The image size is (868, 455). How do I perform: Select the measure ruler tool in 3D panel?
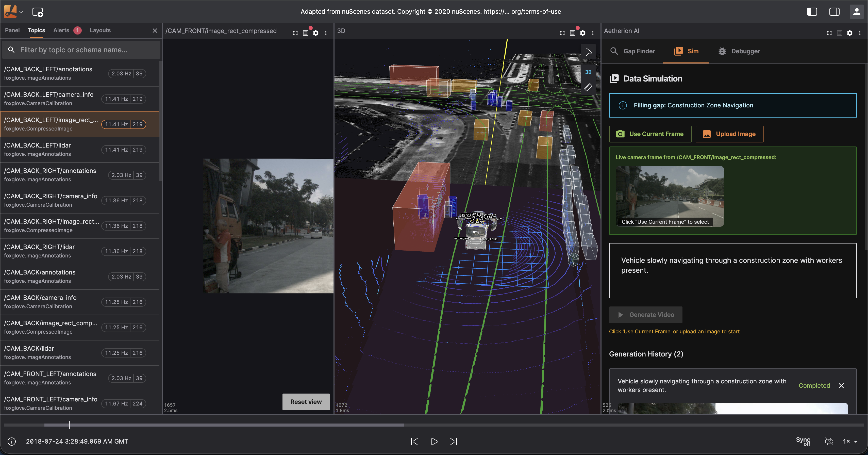pyautogui.click(x=588, y=88)
